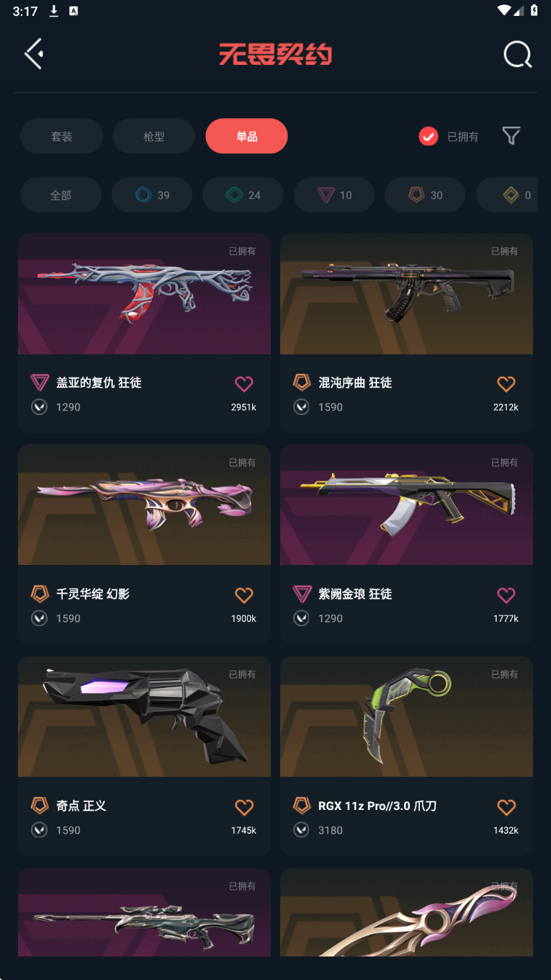551x980 pixels.
Task: Open the filter funnel icon
Action: click(x=511, y=135)
